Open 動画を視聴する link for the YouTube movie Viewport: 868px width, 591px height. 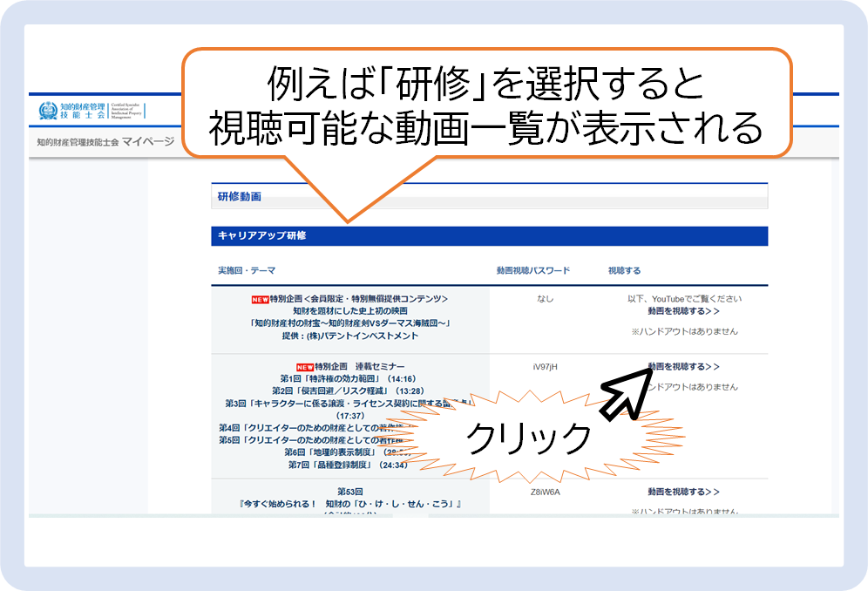683,310
